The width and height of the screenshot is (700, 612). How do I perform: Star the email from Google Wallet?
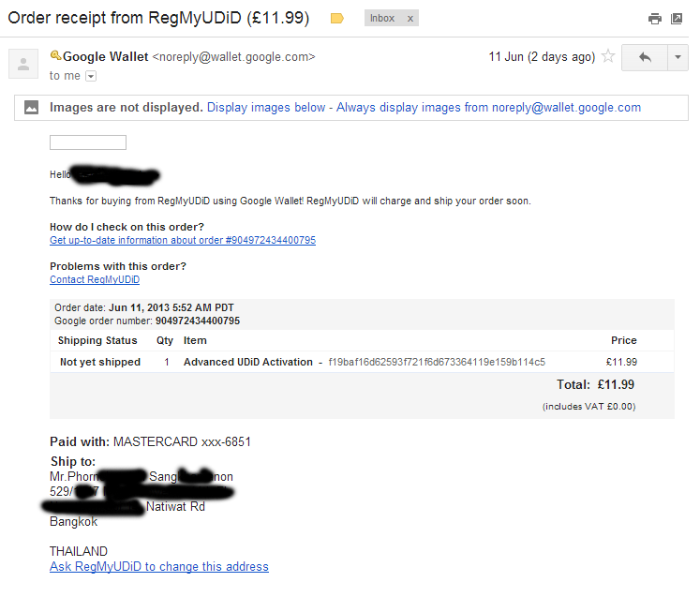pyautogui.click(x=608, y=56)
